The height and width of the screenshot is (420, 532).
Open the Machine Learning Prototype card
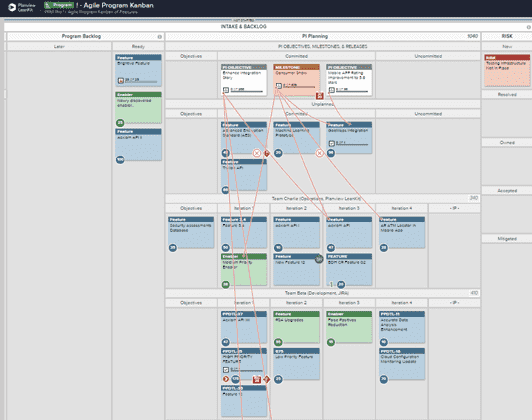[x=296, y=137]
